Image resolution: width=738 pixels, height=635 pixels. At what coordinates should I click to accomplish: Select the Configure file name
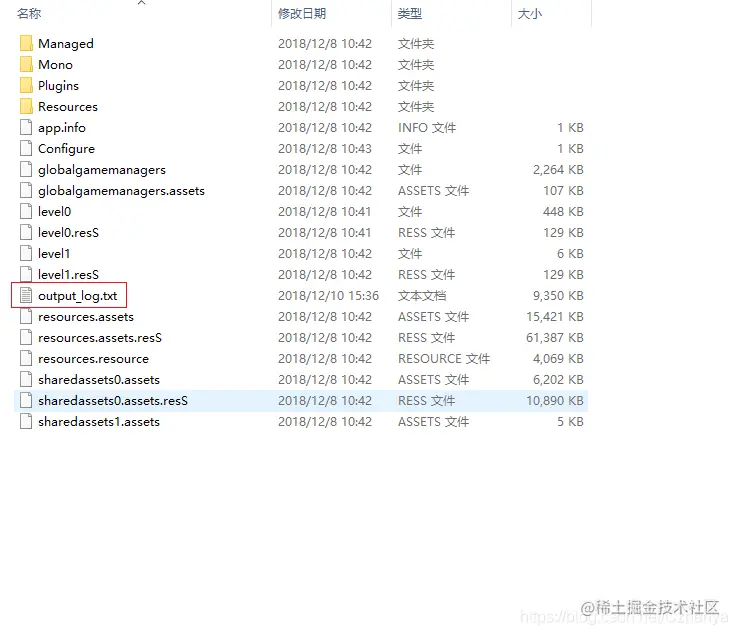66,149
